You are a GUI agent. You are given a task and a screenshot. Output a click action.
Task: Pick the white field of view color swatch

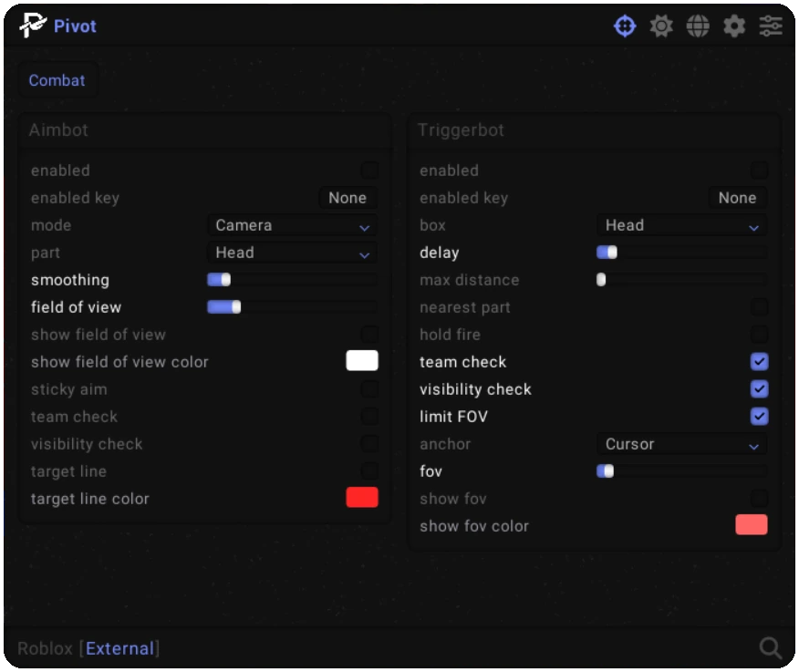(362, 361)
